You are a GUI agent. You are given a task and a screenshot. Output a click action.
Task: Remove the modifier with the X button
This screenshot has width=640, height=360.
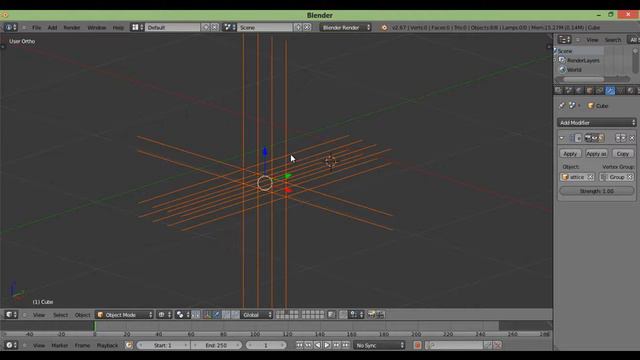pos(632,138)
